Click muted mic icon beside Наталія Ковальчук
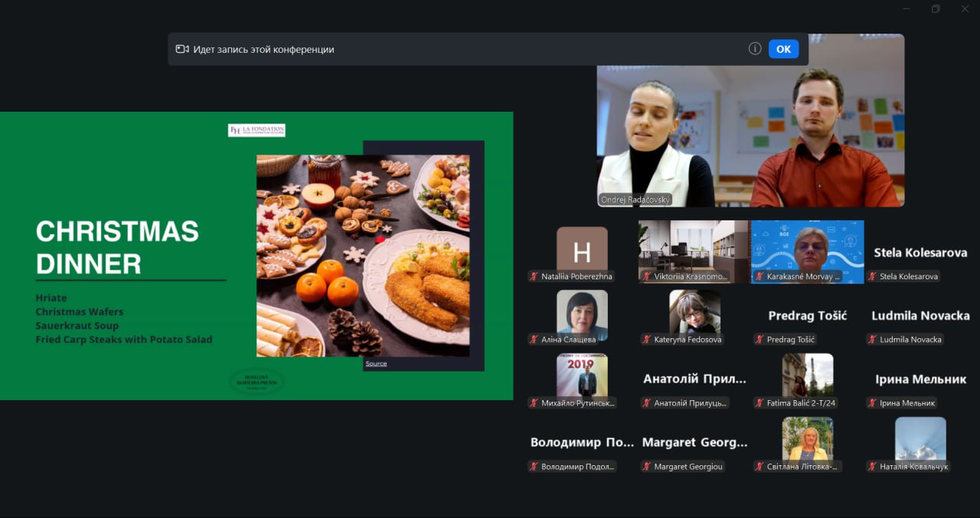Screen dimensions: 980x518 [x=872, y=466]
